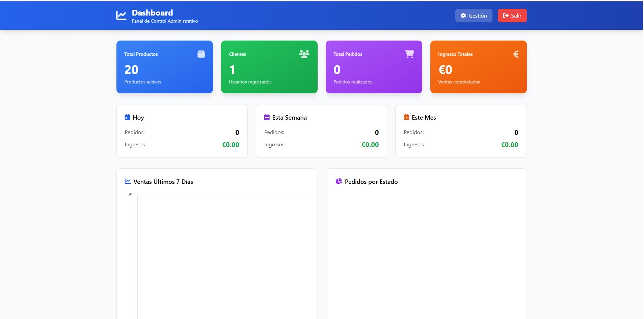This screenshot has height=319, width=644.
Task: Select the users icon on the Clientes card
Action: pyautogui.click(x=303, y=54)
